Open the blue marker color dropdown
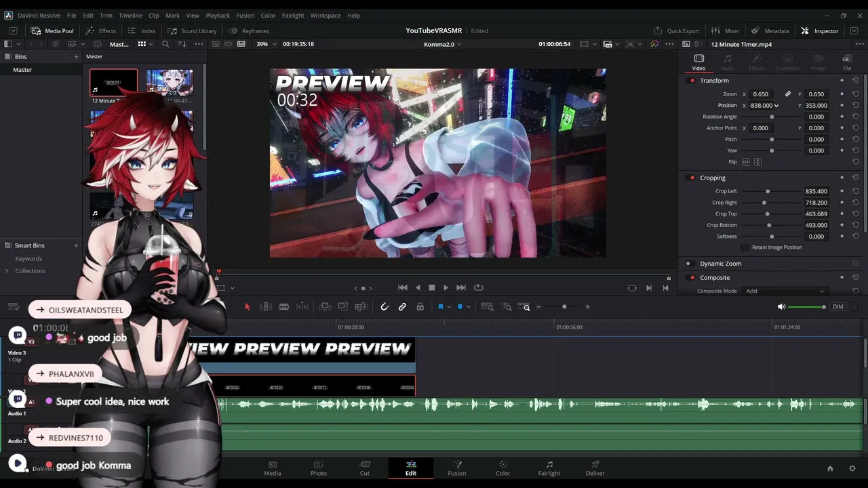The width and height of the screenshot is (868, 488). (469, 307)
